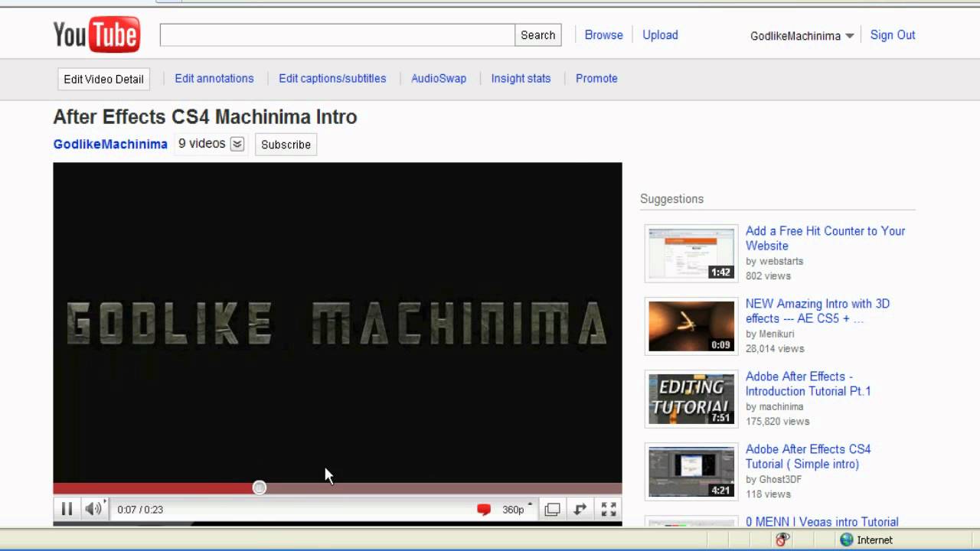Focus the YouTube search input field

pos(337,35)
